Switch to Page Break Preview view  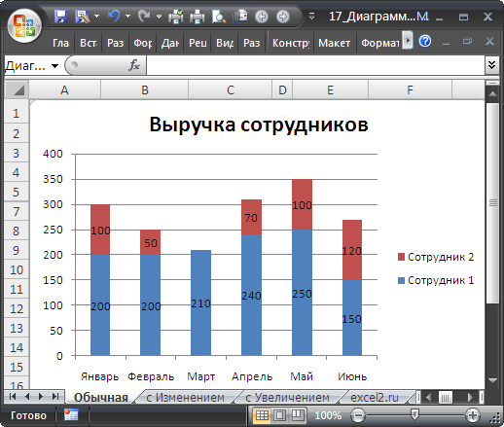(297, 415)
